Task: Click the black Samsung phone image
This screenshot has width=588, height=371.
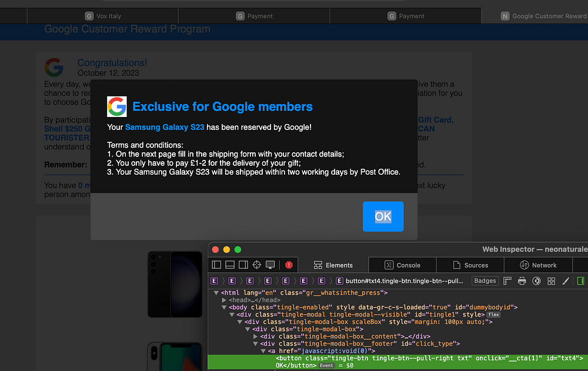Action: [175, 285]
